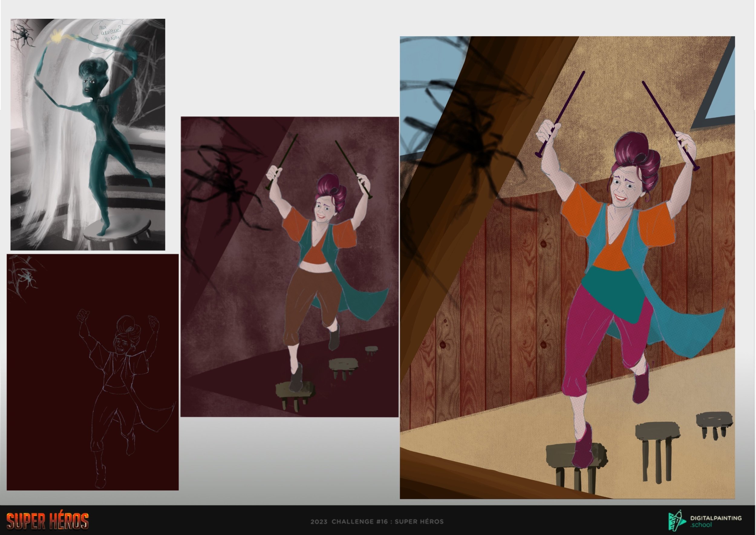Open the middle maroon color study image
This screenshot has height=535, width=756.
coord(289,267)
